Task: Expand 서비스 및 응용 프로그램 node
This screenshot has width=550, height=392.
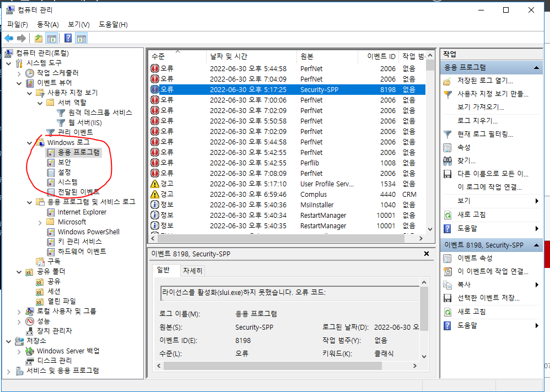Action: [x=9, y=371]
